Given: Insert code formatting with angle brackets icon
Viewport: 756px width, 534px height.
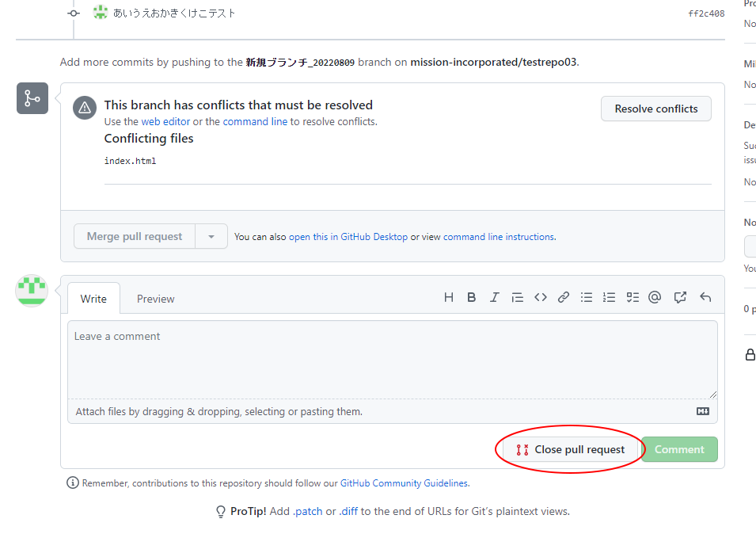Looking at the screenshot, I should click(x=541, y=298).
